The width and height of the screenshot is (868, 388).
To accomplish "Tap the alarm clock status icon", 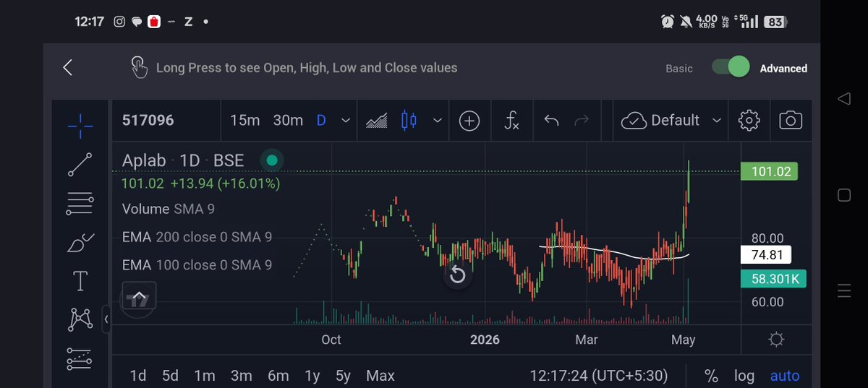I will coord(668,22).
